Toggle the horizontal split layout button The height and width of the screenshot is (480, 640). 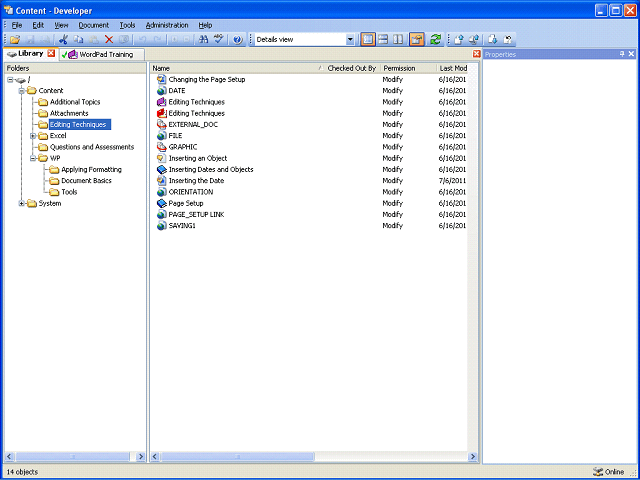coord(383,40)
